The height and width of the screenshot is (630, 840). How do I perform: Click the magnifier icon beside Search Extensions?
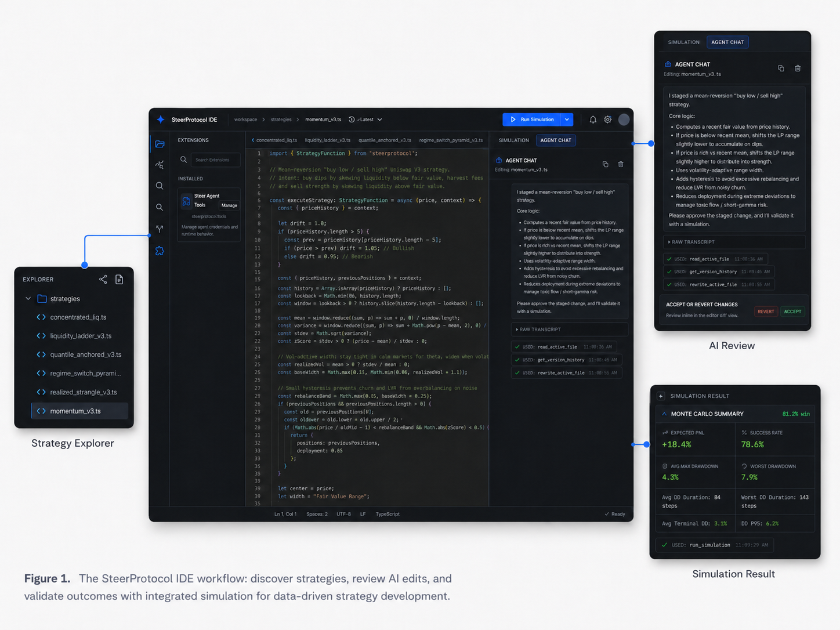183,160
